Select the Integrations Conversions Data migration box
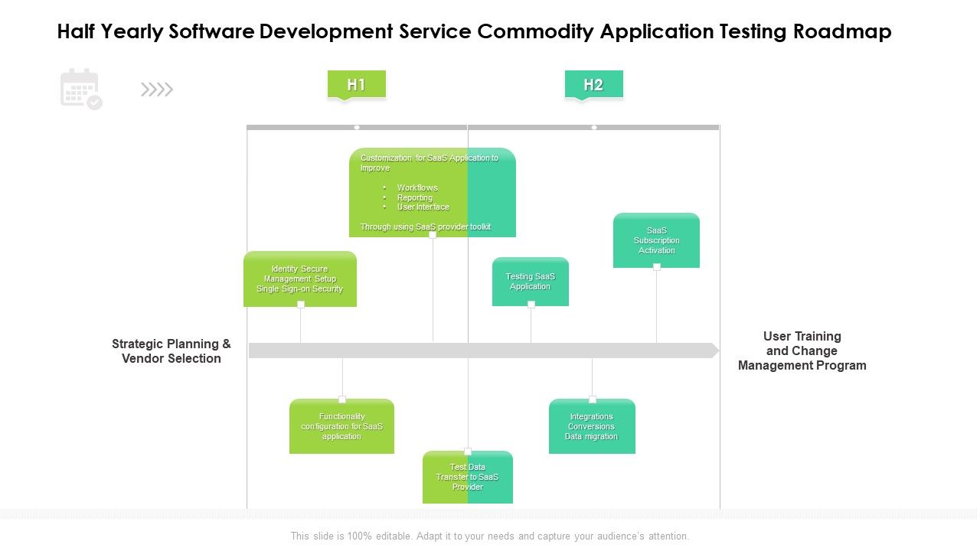Screen dimensions: 980x551 coord(592,426)
